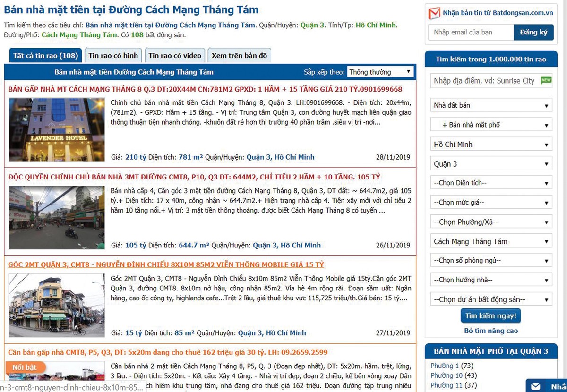Click the Nhập email của bạn field
567x392 pixels.
(x=471, y=32)
